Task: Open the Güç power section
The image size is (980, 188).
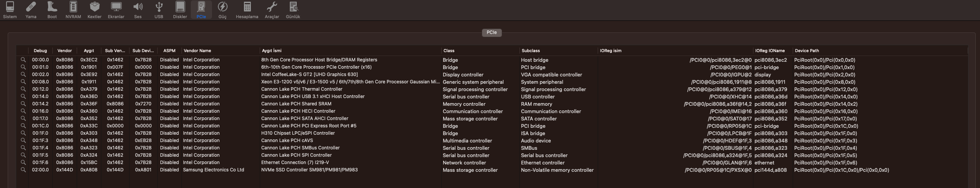Action: point(222,10)
